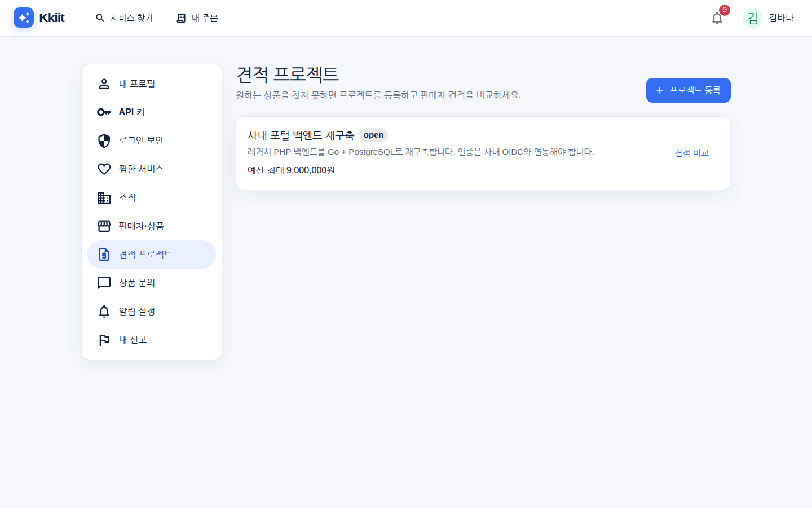The image size is (812, 508).
Task: Click the 견적 프로젝트 page heading
Action: coord(288,74)
